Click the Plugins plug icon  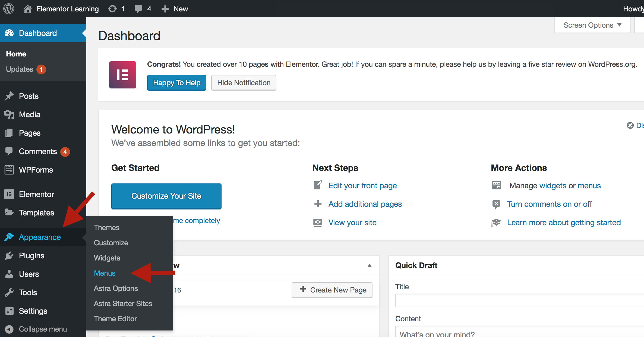[9, 256]
